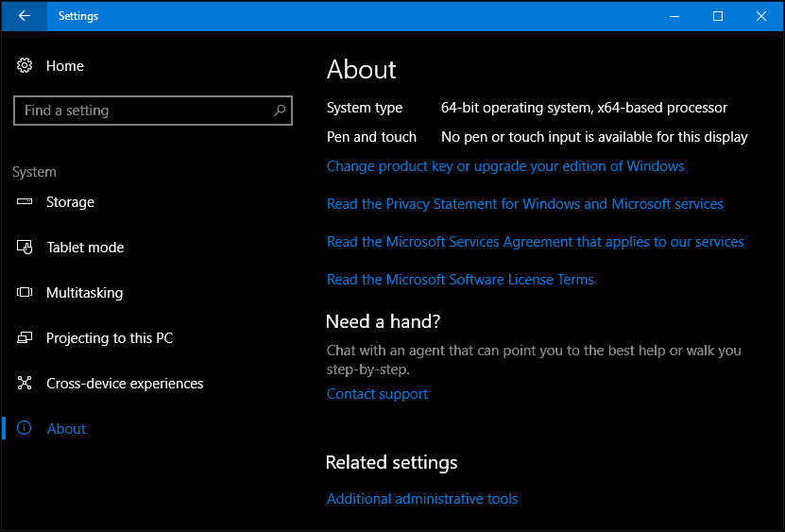Read the Privacy Statement link
Viewport: 785px width, 532px height.
coord(524,204)
